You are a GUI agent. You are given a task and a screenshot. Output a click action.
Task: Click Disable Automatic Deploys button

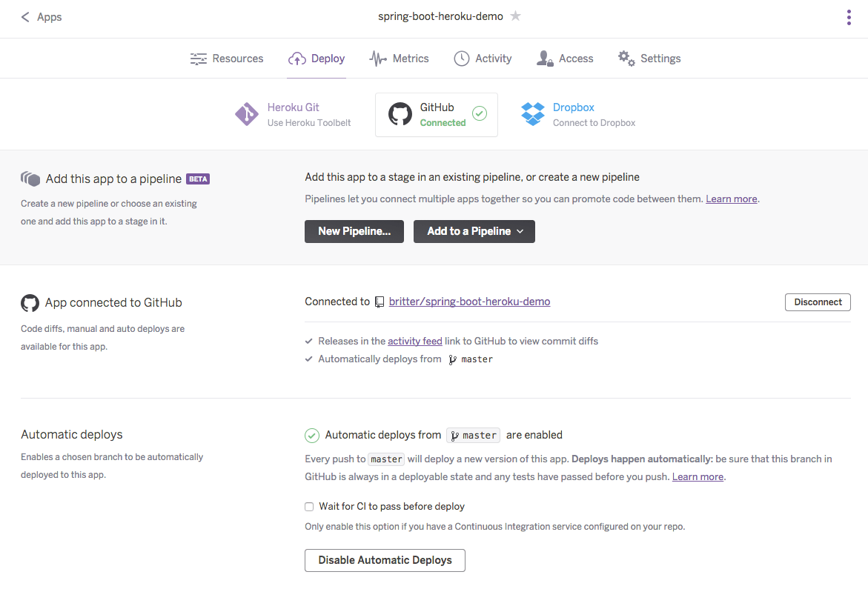(385, 560)
